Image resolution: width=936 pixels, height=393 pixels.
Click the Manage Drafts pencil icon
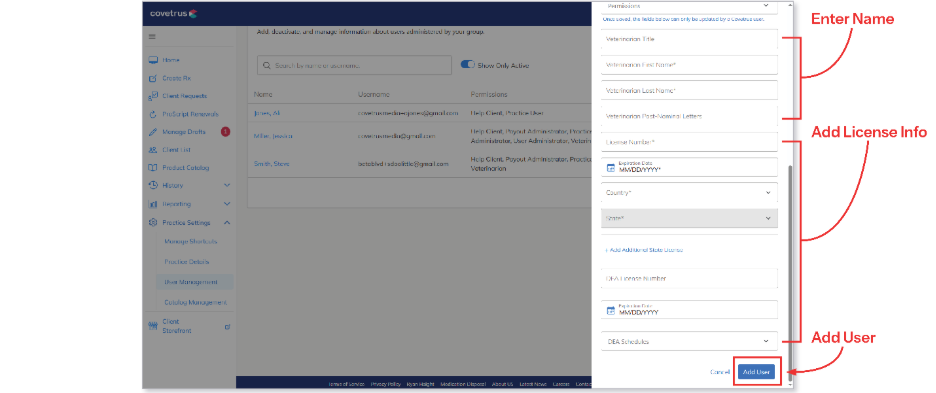pos(153,132)
